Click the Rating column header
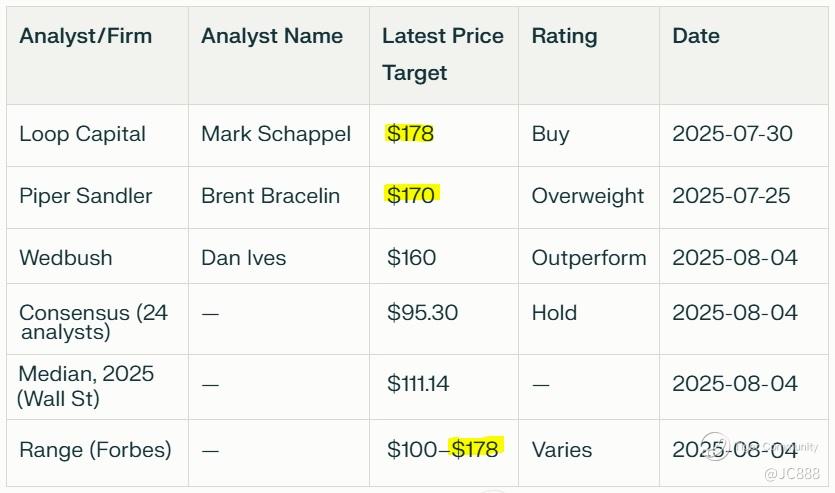Viewport: 835px width, 493px height. tap(564, 36)
